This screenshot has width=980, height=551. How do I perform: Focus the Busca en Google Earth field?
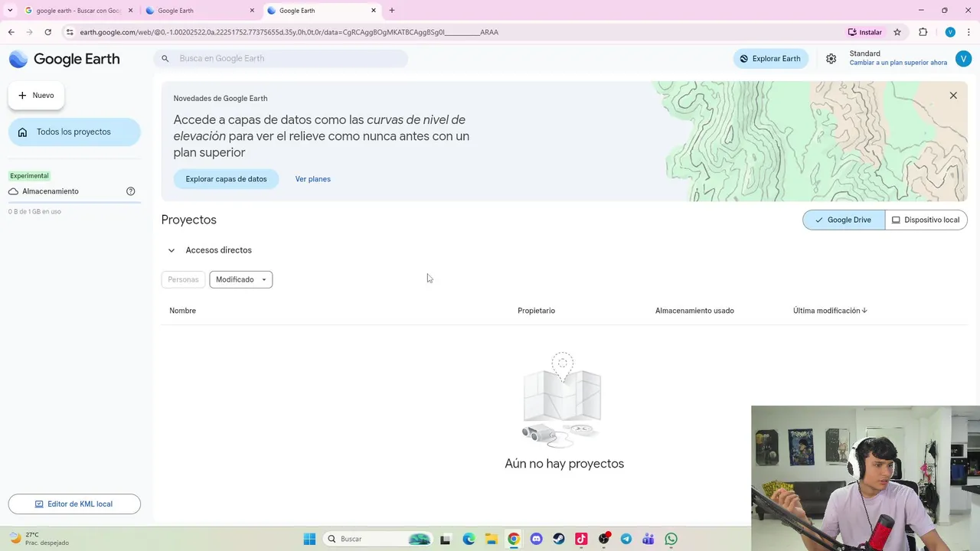point(280,58)
